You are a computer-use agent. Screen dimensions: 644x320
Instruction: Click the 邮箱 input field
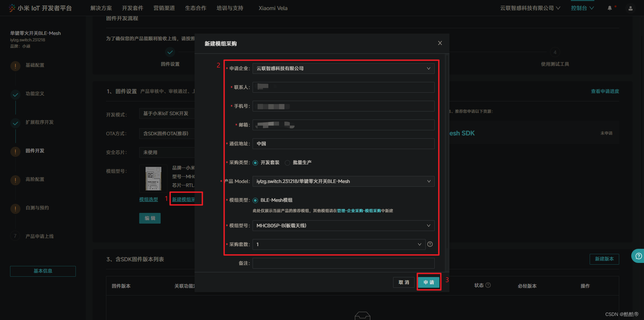[343, 125]
